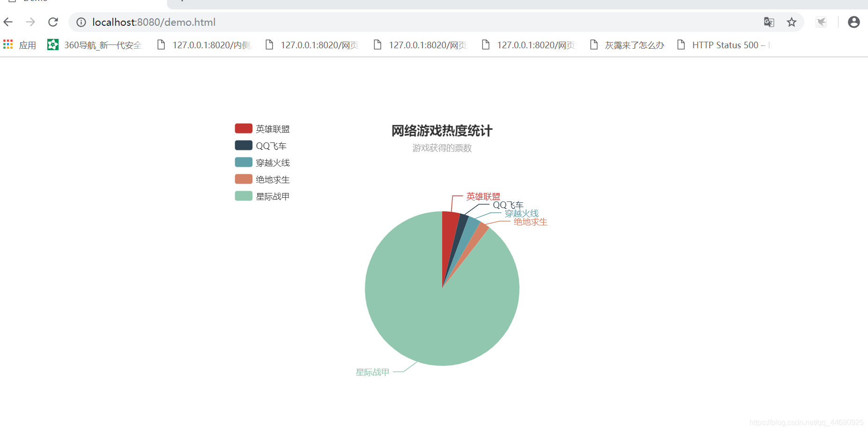
Task: Go back to the previous page
Action: (x=8, y=22)
